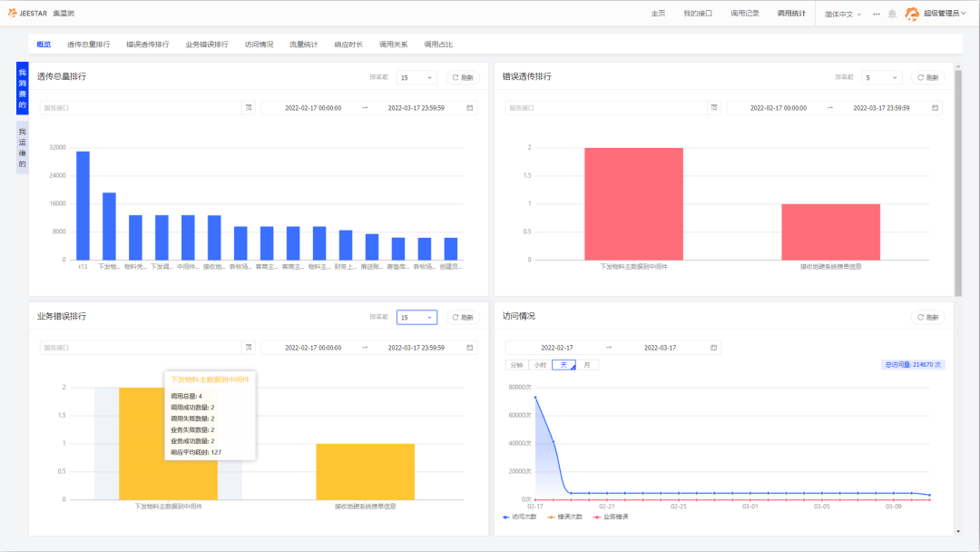The height and width of the screenshot is (552, 980).
Task: Click service interface picker icon in 业务错误排行
Action: pyautogui.click(x=249, y=348)
